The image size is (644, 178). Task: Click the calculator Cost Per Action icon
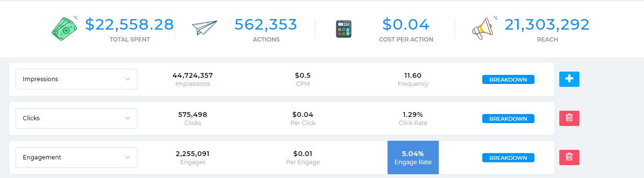click(344, 29)
